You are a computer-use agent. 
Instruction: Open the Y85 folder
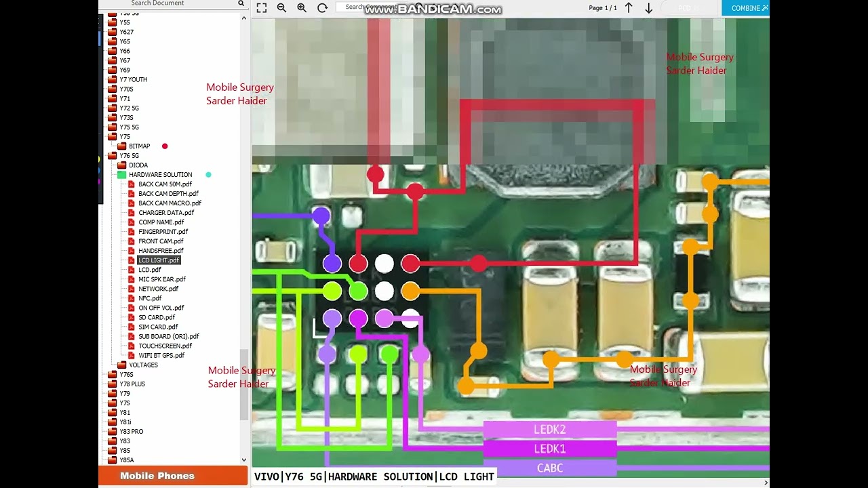(x=125, y=449)
